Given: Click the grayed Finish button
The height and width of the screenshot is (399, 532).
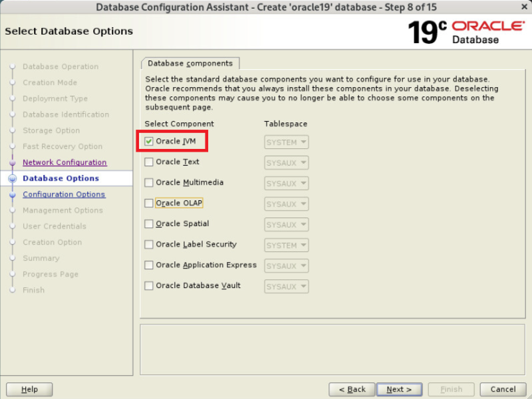Looking at the screenshot, I should click(x=452, y=389).
